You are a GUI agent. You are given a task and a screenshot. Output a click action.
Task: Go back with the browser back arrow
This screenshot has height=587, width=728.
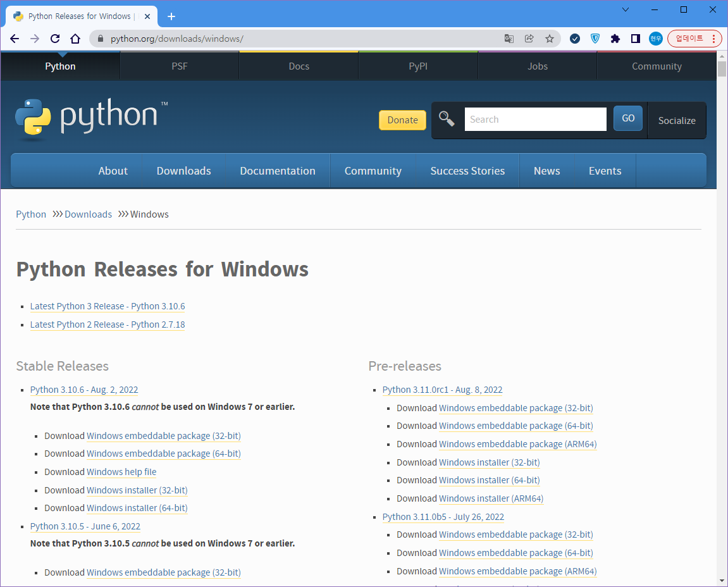[x=15, y=39]
